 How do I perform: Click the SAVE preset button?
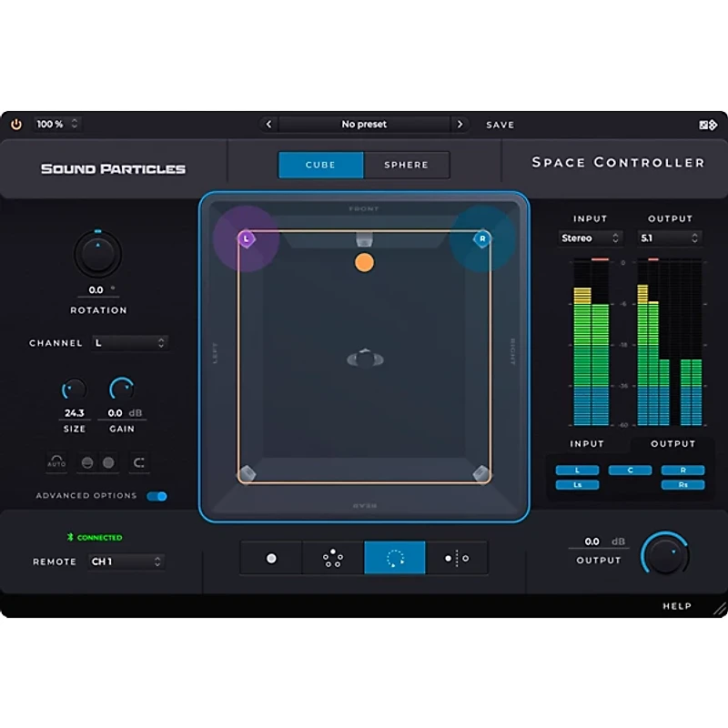(500, 125)
